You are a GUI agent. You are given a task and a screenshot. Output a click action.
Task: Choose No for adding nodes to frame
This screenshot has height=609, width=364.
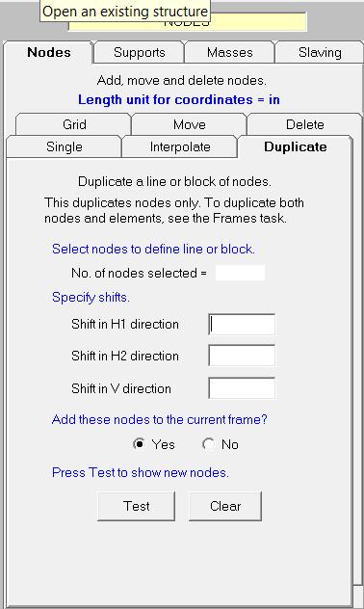point(220,444)
